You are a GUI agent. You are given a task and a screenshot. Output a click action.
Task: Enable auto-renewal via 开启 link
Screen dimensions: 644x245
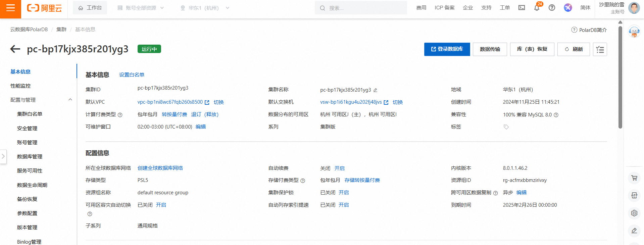pyautogui.click(x=339, y=168)
